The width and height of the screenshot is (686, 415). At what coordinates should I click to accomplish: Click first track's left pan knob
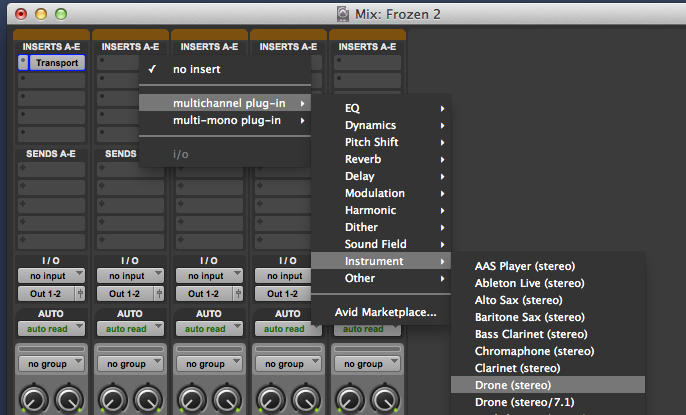coord(34,398)
